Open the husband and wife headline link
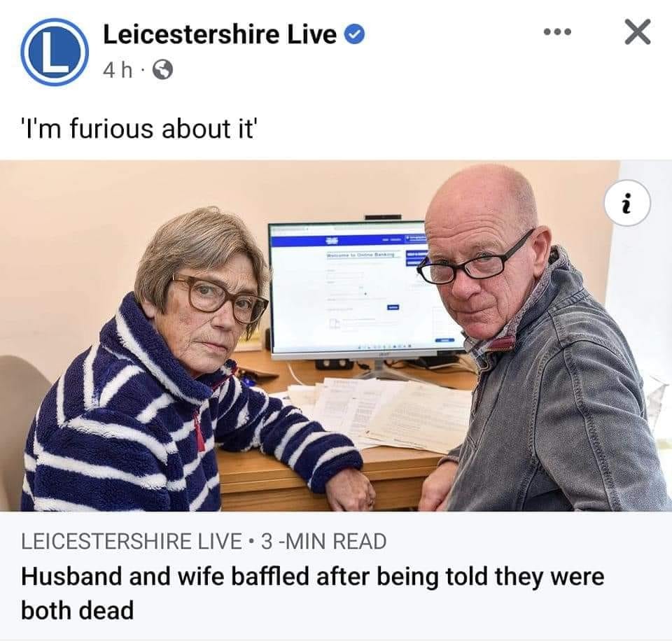 312,593
